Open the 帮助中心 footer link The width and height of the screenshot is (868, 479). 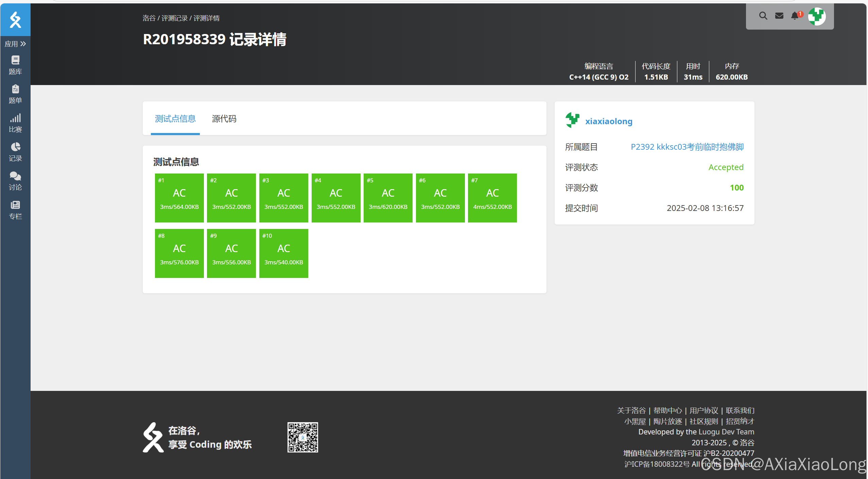click(x=667, y=411)
